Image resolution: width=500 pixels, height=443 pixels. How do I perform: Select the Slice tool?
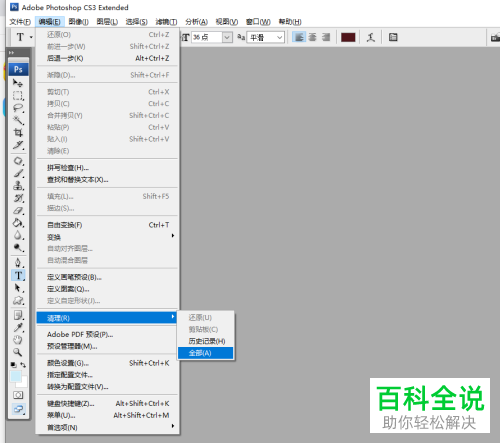[x=18, y=145]
